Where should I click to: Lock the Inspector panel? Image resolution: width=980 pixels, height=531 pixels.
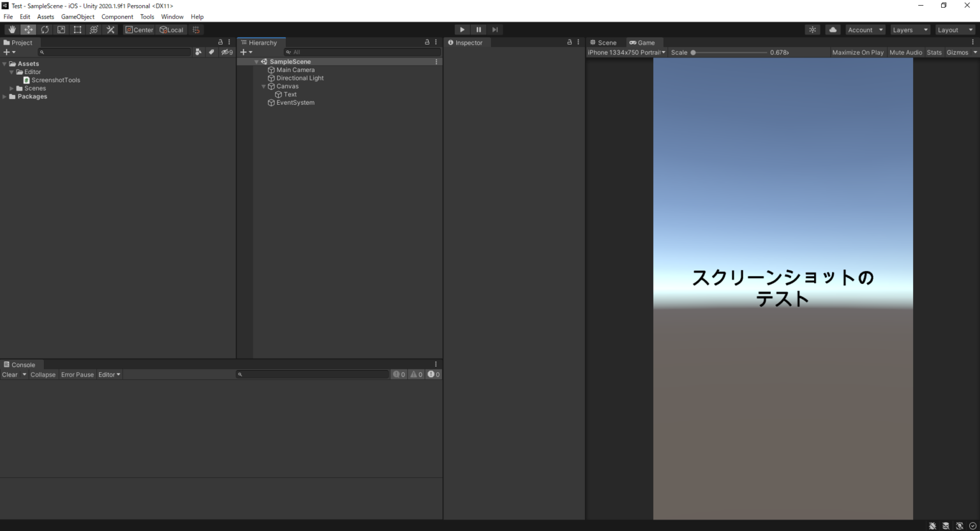click(x=570, y=42)
